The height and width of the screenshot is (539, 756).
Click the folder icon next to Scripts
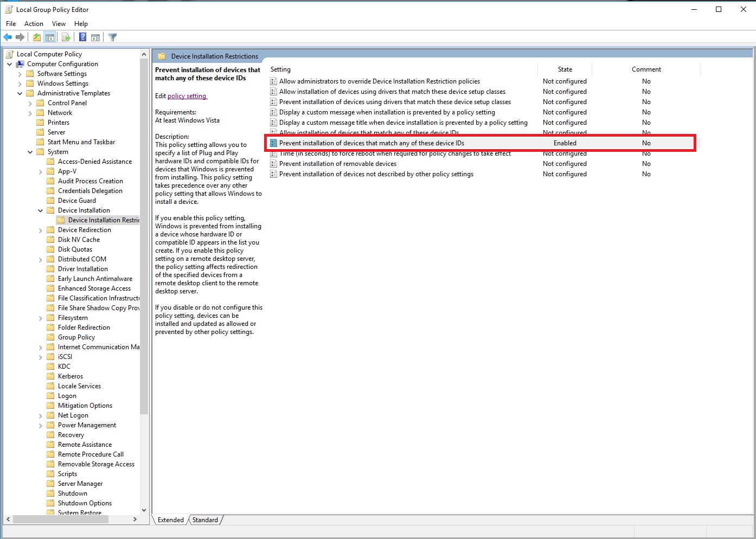[x=50, y=474]
